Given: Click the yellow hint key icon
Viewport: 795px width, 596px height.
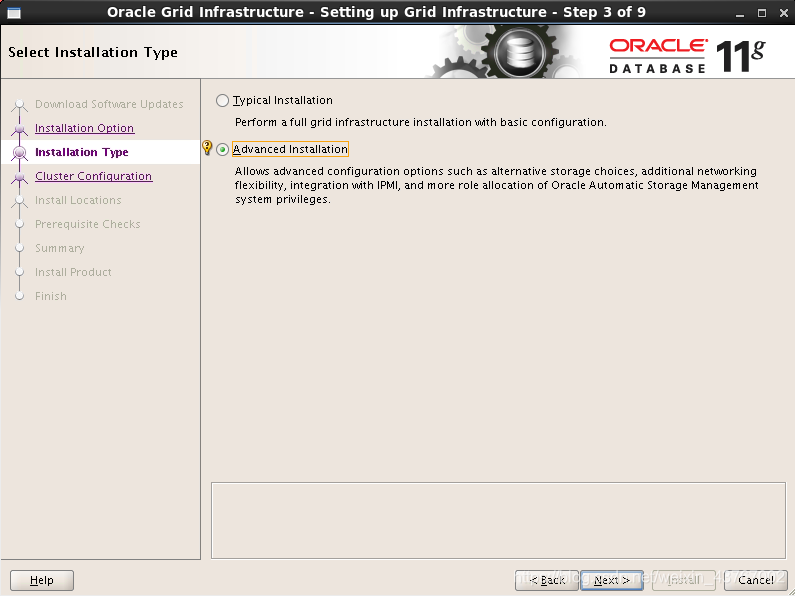Looking at the screenshot, I should pyautogui.click(x=207, y=147).
